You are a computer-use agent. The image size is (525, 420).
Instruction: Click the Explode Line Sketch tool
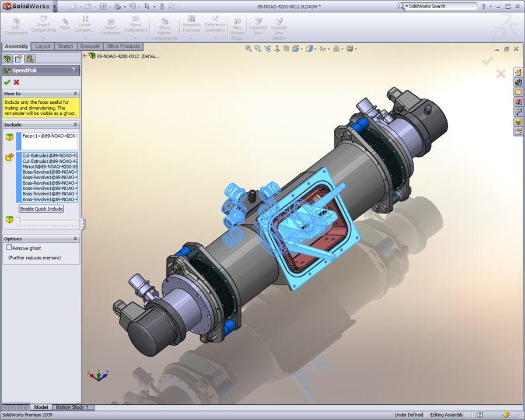click(279, 29)
